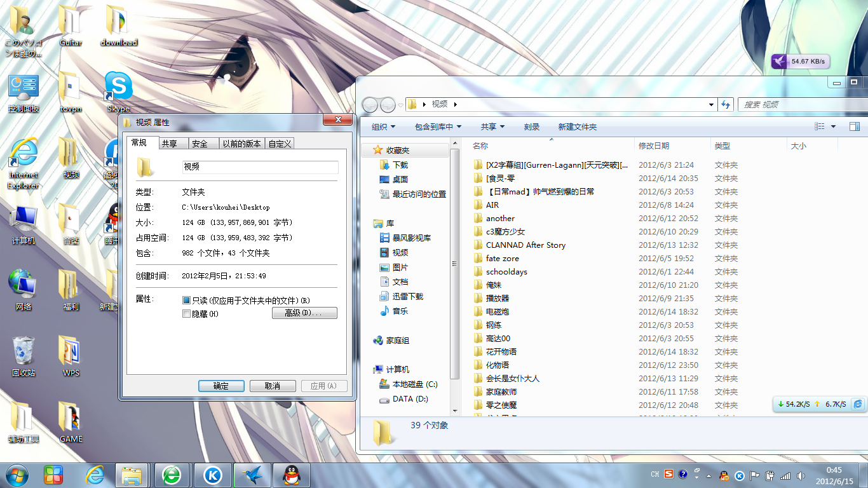Open the Xunlei bird taskbar icon

tap(252, 475)
